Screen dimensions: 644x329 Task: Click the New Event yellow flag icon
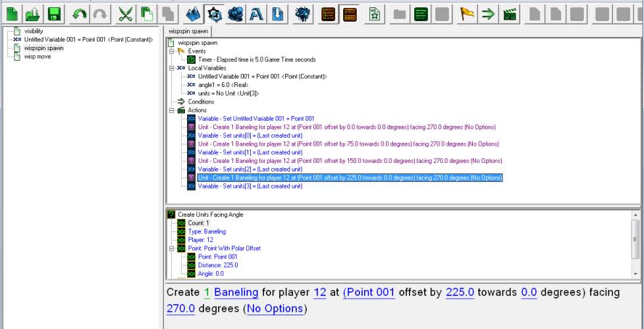click(x=467, y=13)
